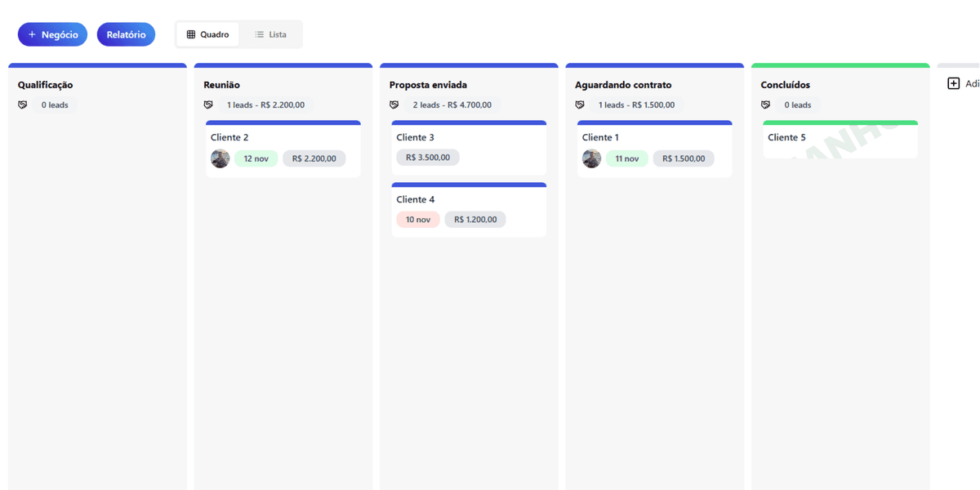This screenshot has height=490, width=980.
Task: Click the handshake icon in Concluídos column
Action: tap(765, 105)
